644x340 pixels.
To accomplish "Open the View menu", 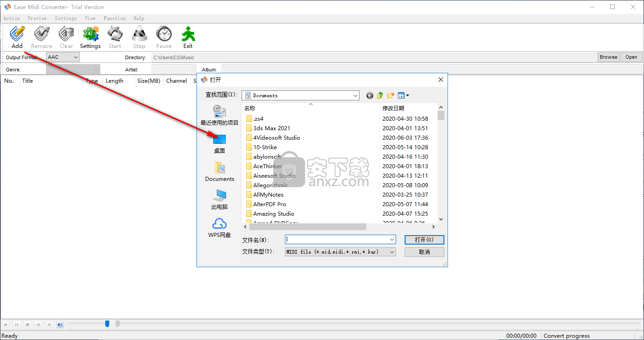I will pyautogui.click(x=90, y=18).
